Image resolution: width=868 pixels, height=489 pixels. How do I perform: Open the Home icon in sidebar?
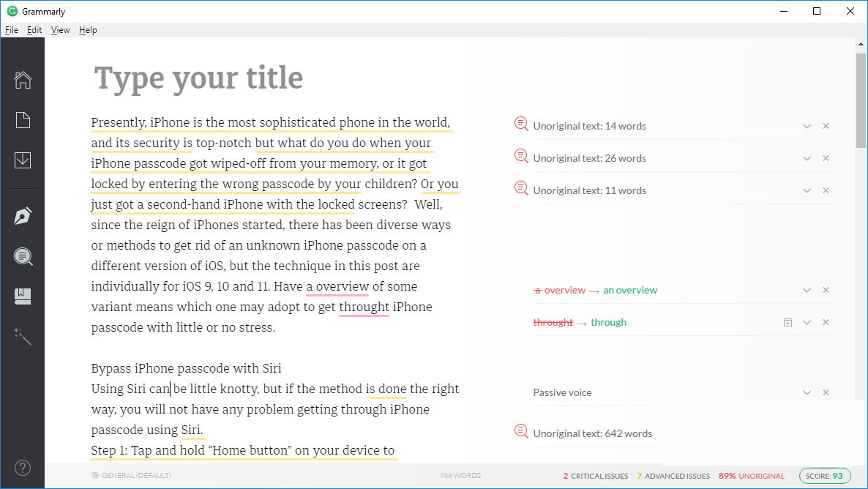click(x=23, y=80)
